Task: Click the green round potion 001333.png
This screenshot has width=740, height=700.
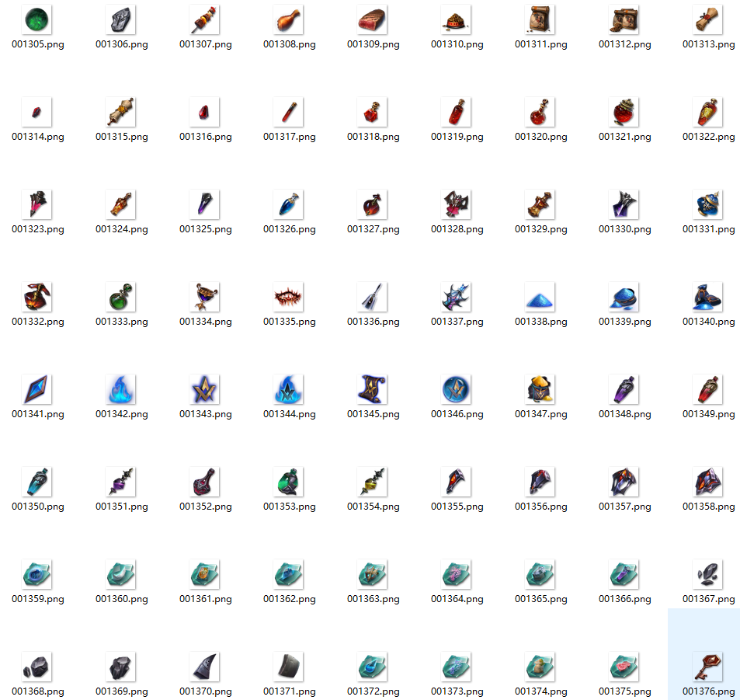Action: pyautogui.click(x=121, y=297)
